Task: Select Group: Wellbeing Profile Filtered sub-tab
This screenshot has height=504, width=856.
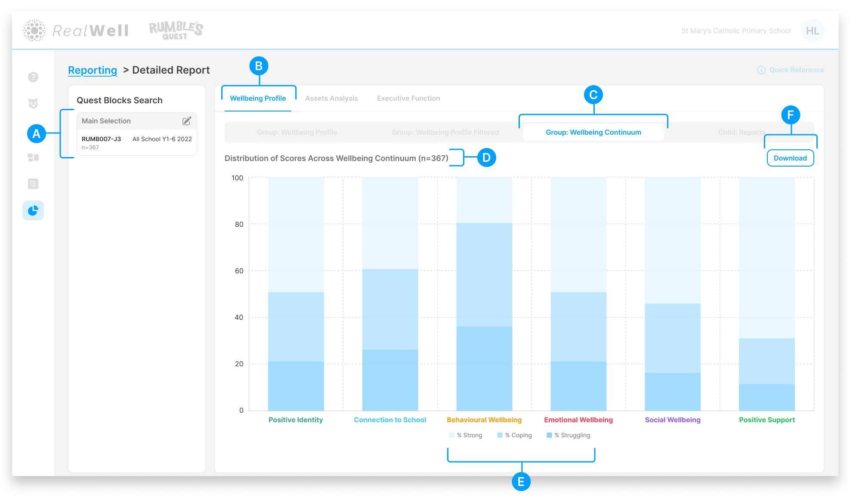Action: point(445,133)
